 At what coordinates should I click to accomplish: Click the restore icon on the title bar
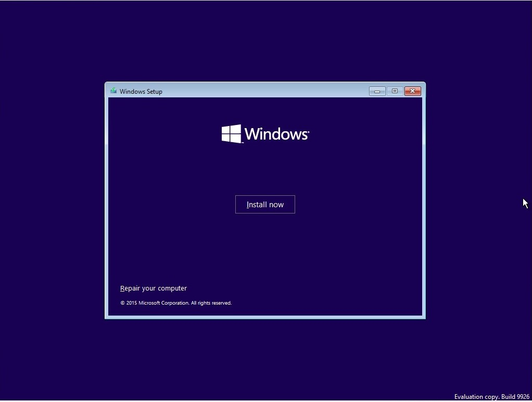point(395,91)
